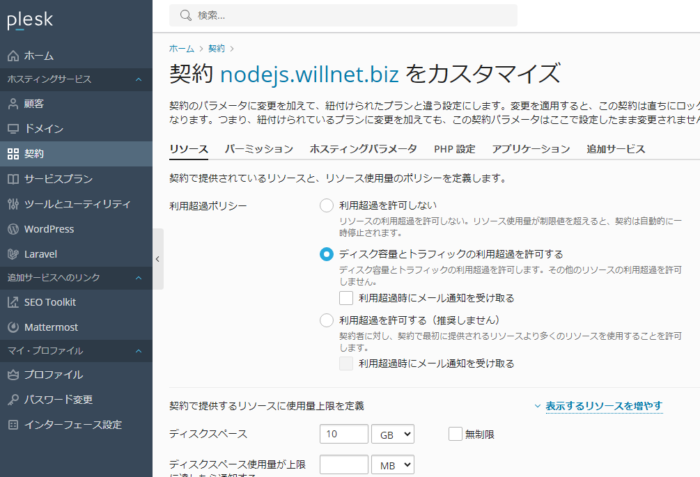The image size is (700, 477).
Task: Open the disk space GB unit dropdown
Action: click(x=392, y=434)
